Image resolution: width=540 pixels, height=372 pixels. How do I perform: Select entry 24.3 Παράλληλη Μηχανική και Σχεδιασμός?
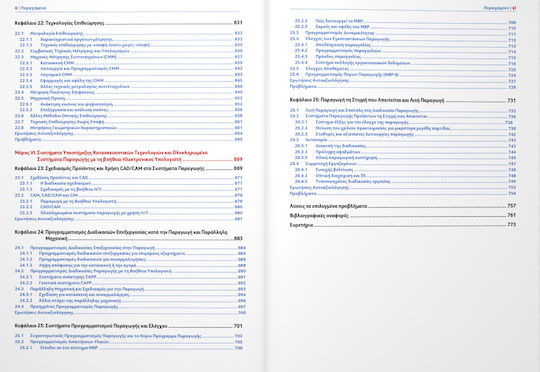(x=130, y=289)
